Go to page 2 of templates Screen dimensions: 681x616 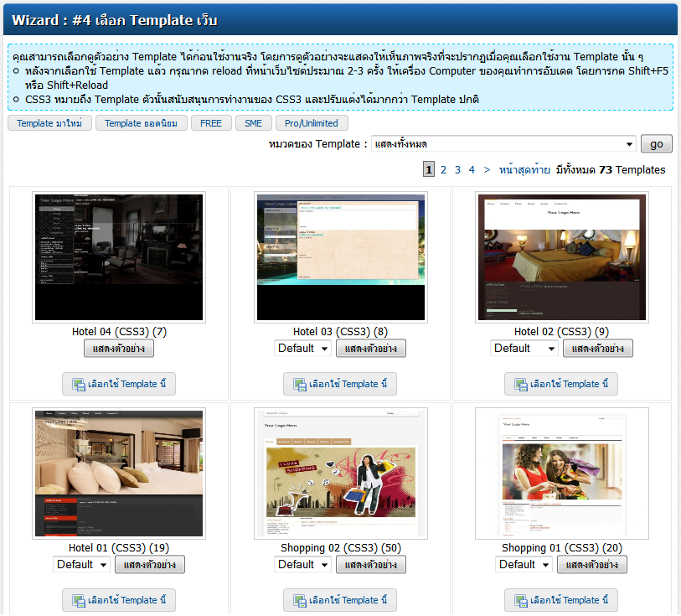coord(444,170)
